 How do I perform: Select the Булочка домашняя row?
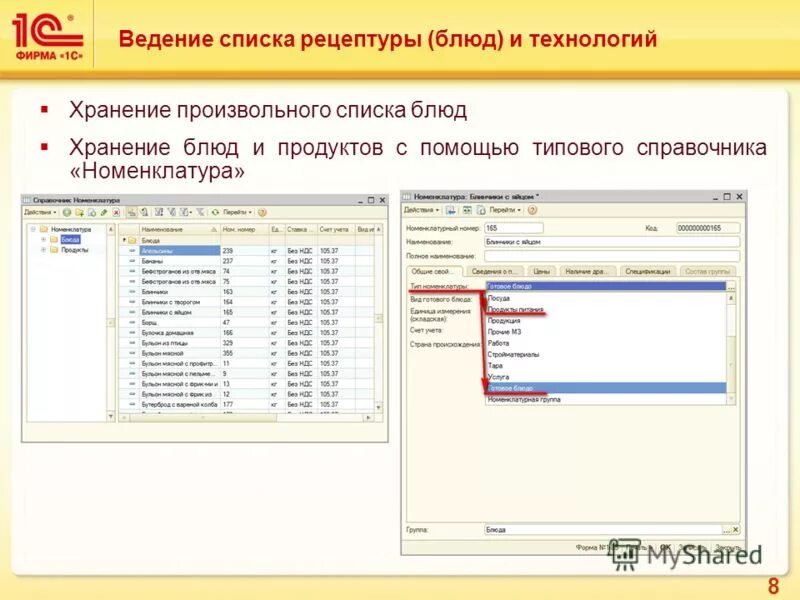[247, 333]
